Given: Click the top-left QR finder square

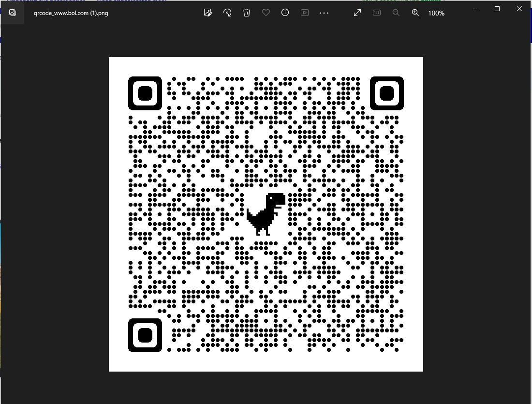Looking at the screenshot, I should (145, 93).
